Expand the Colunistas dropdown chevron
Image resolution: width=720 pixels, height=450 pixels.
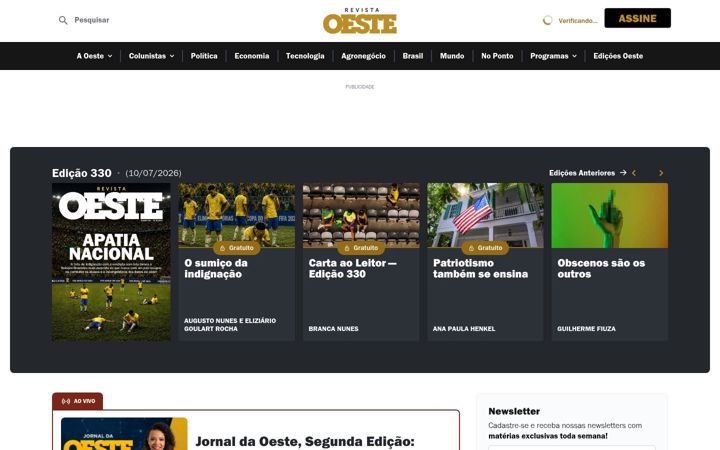pyautogui.click(x=172, y=56)
